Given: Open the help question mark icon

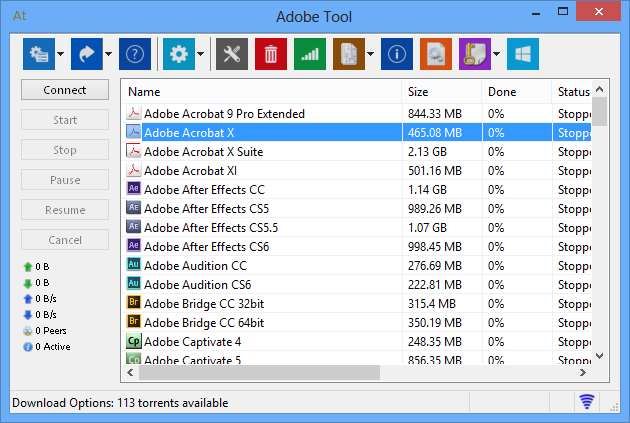Looking at the screenshot, I should [135, 54].
